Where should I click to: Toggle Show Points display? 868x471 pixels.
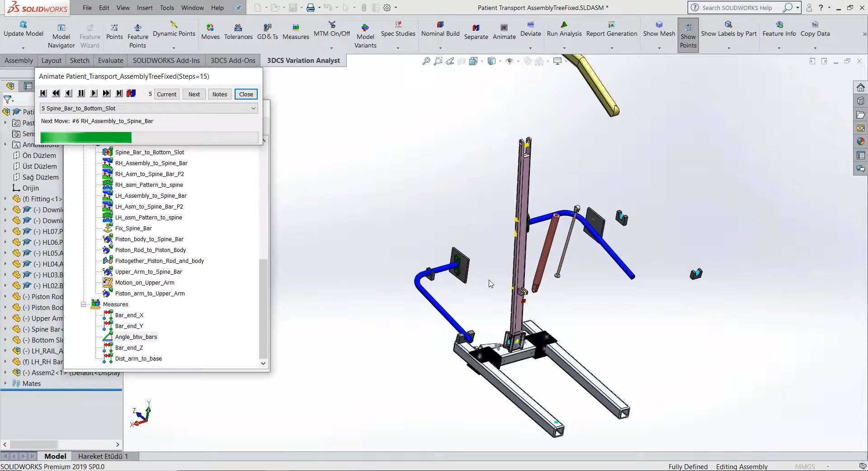(687, 34)
